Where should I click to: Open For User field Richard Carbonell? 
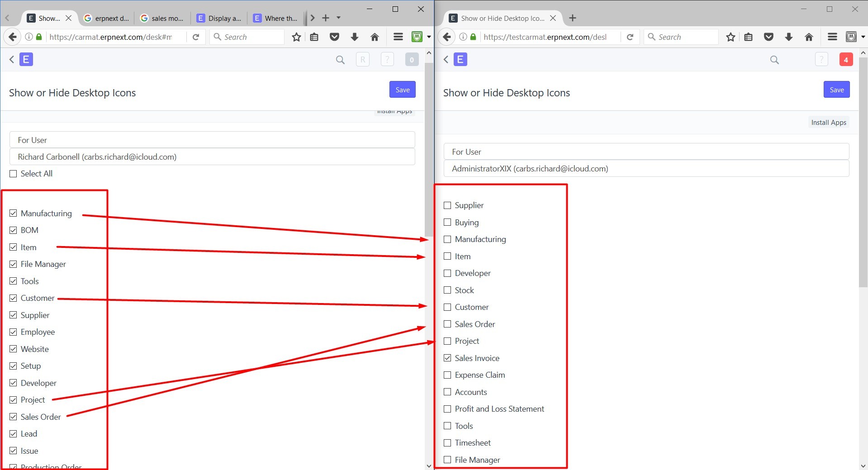[x=212, y=157]
